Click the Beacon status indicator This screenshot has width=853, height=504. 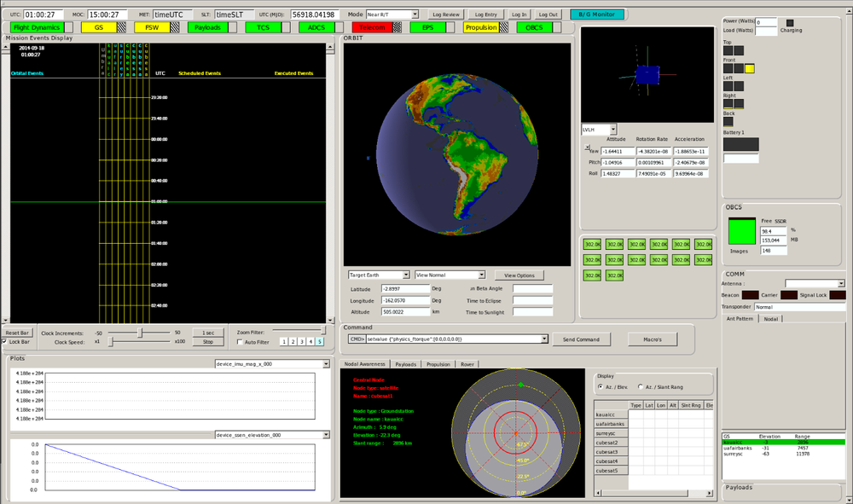[x=750, y=295]
